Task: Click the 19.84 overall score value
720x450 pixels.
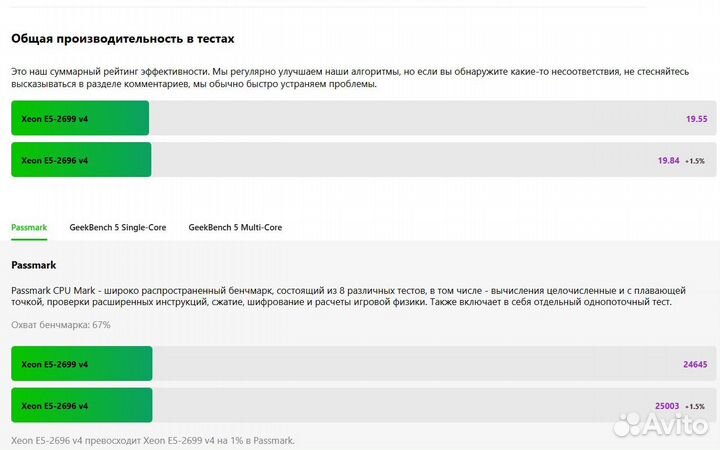Action: (668, 160)
